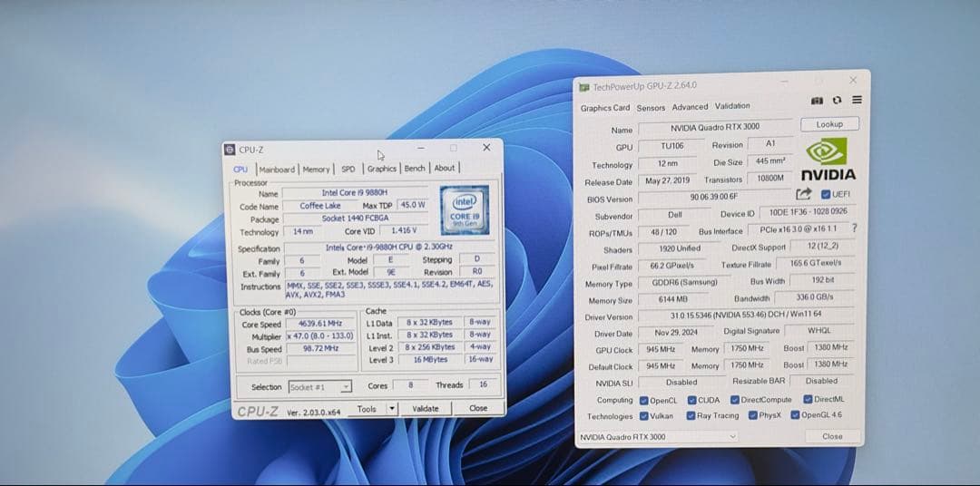Expand the Tools dropdown arrow in CPU-Z
This screenshot has height=486, width=980.
tap(392, 409)
